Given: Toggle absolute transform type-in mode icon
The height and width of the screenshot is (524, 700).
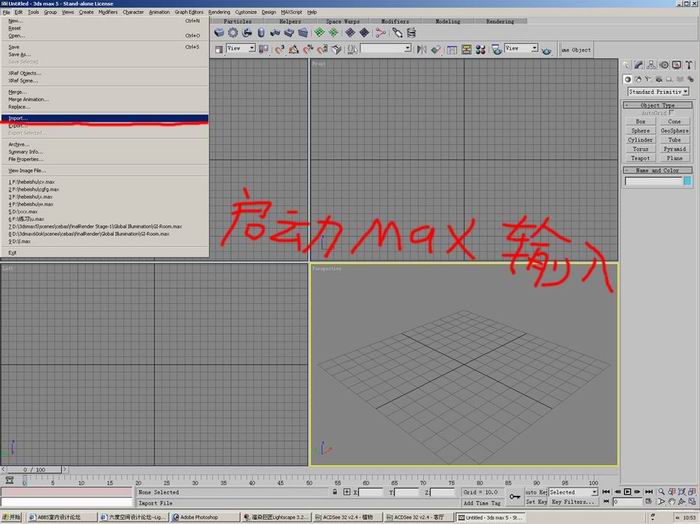Looking at the screenshot, I should (347, 492).
